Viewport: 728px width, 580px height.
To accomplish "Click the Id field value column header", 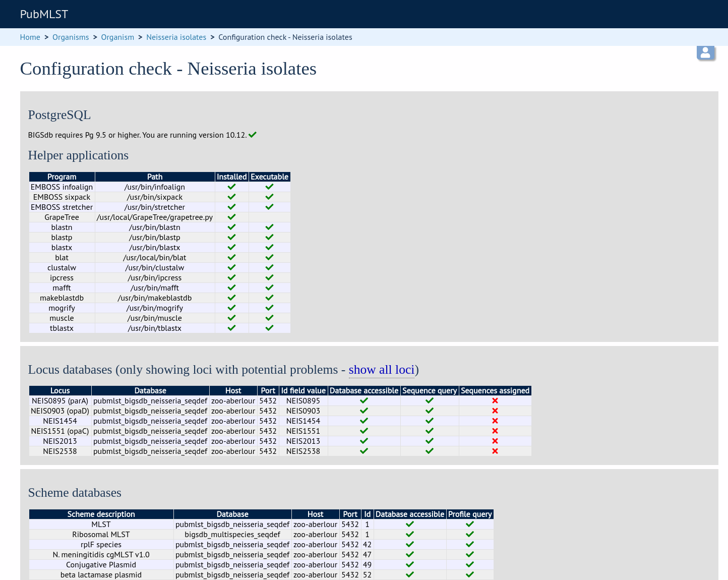I will click(x=304, y=390).
